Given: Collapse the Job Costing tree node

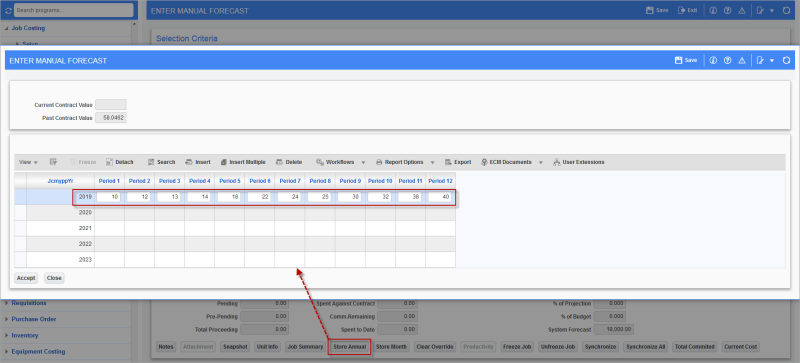Looking at the screenshot, I should pos(7,29).
